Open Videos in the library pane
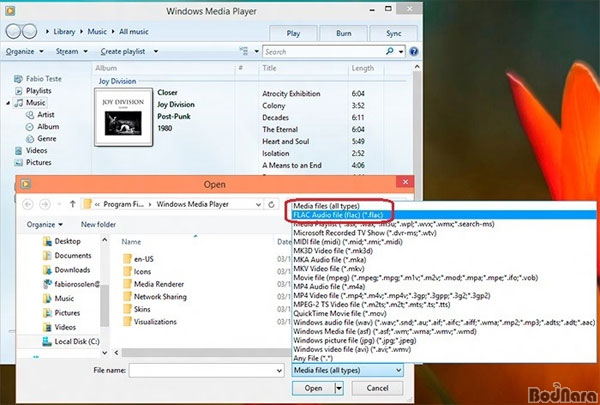 36,150
